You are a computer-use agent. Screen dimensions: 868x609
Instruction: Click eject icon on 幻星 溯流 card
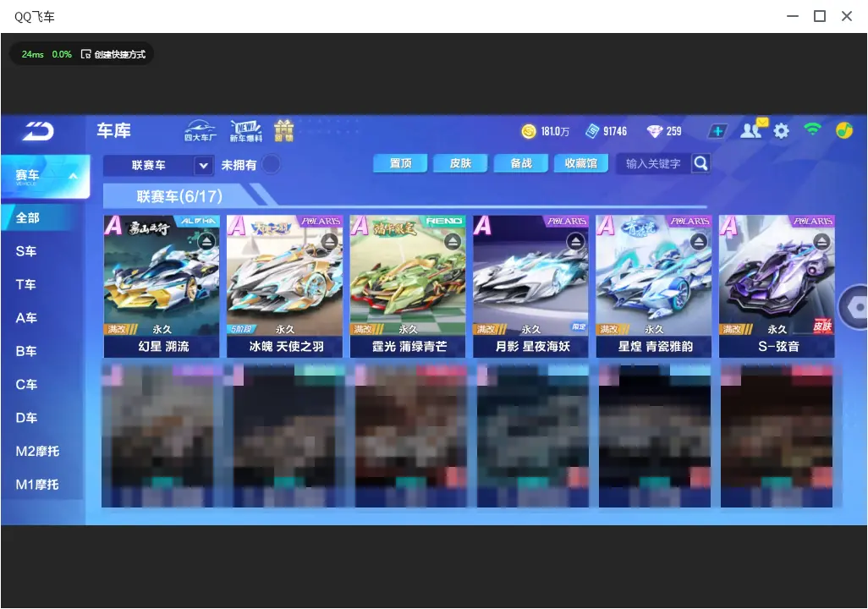[206, 241]
